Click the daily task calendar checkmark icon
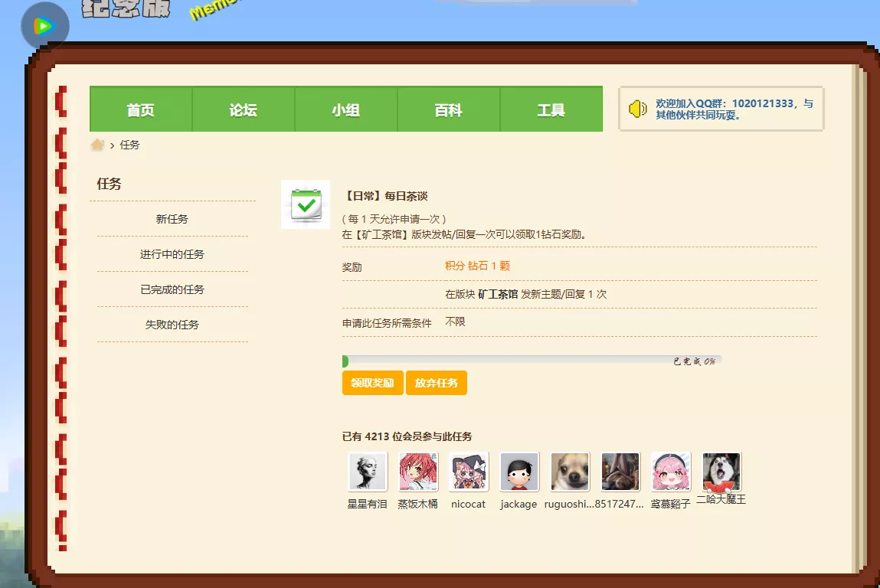Screen dimensions: 880x588 tap(306, 204)
